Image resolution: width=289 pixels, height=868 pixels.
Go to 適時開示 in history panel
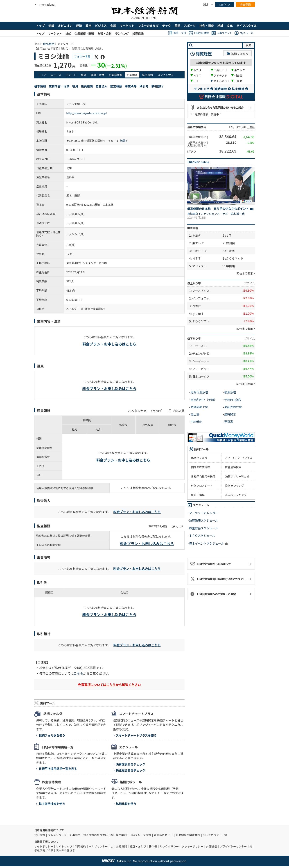tap(222, 89)
